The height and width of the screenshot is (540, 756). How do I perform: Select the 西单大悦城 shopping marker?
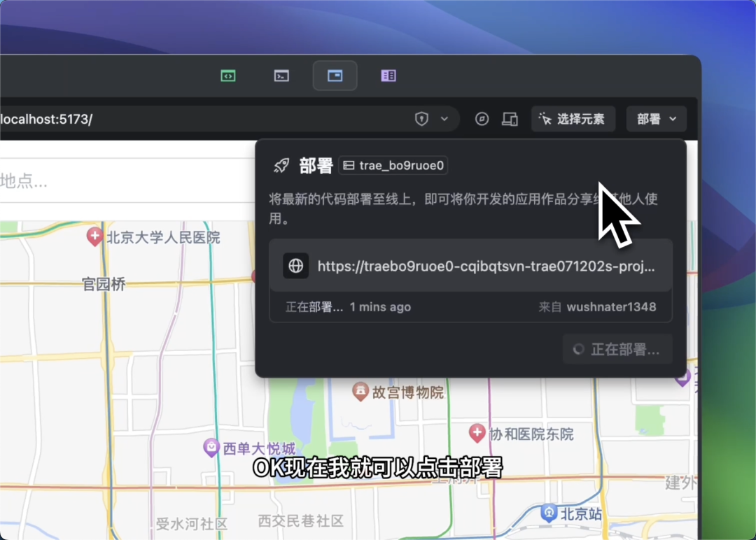coord(211,448)
